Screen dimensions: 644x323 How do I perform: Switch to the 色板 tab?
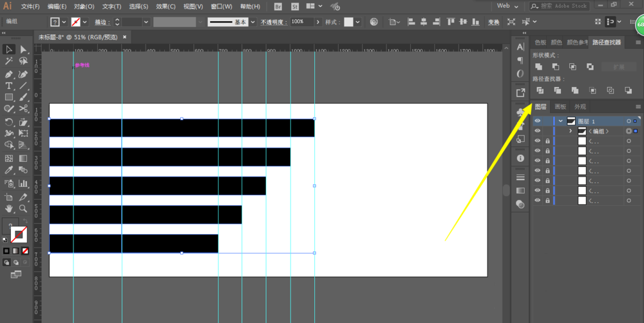click(x=540, y=43)
